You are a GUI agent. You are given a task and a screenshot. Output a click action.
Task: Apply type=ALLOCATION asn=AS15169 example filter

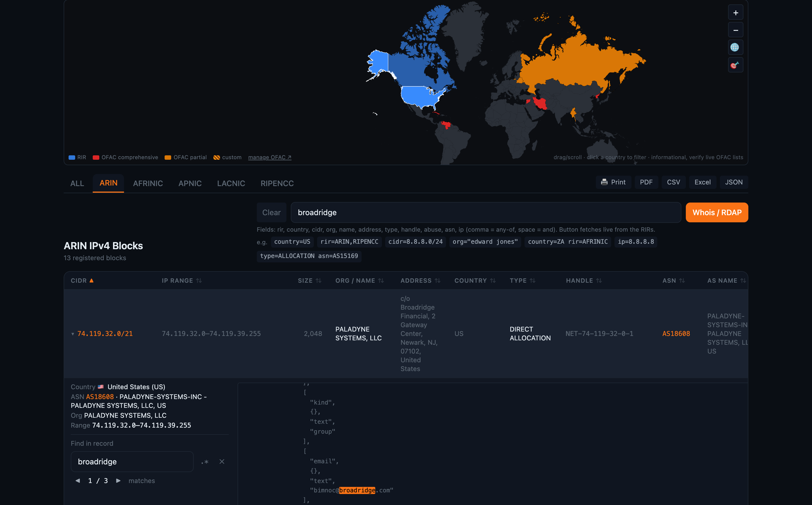point(309,256)
